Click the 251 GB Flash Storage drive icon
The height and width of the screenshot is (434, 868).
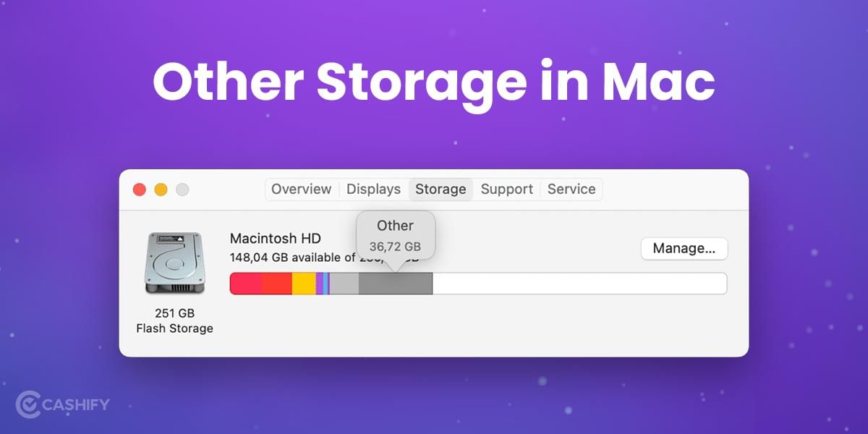click(x=174, y=264)
